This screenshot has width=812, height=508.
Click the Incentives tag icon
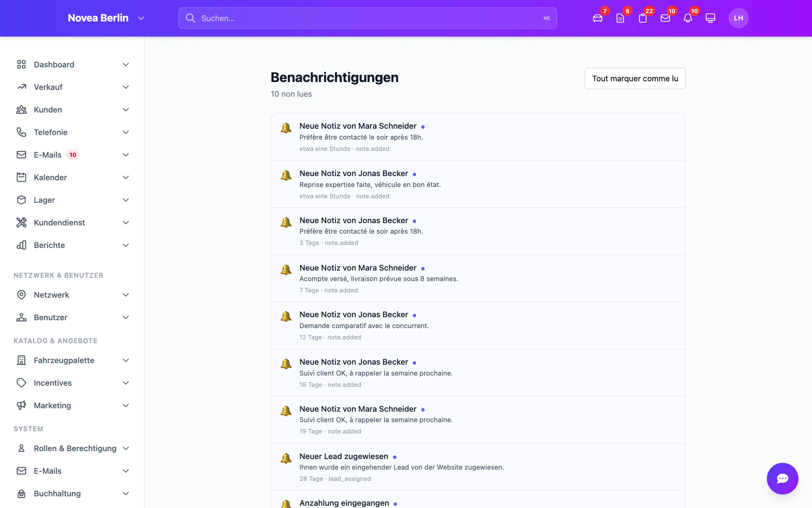[21, 383]
